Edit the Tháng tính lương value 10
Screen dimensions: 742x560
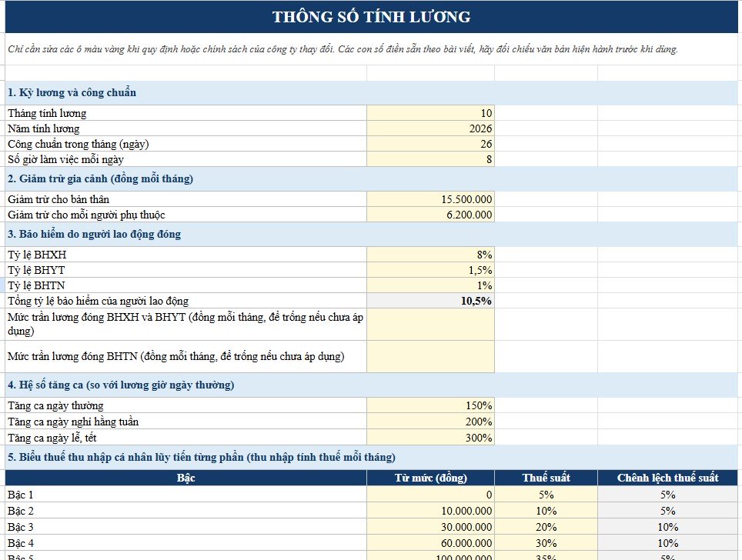430,113
